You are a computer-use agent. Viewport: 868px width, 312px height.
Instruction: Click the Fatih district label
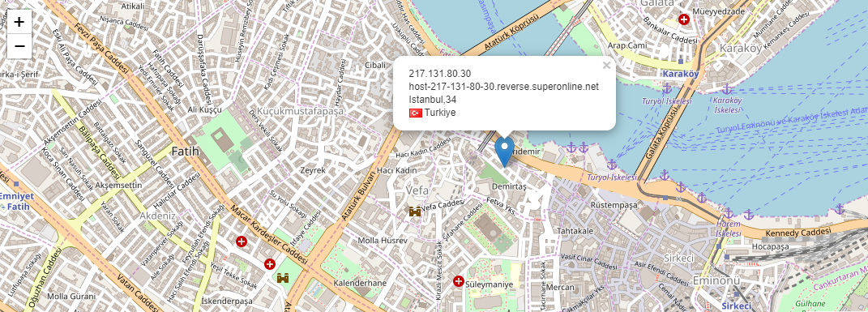click(185, 151)
